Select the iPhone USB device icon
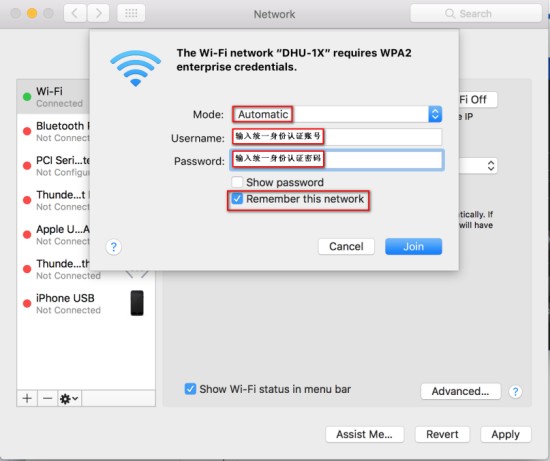 click(137, 303)
